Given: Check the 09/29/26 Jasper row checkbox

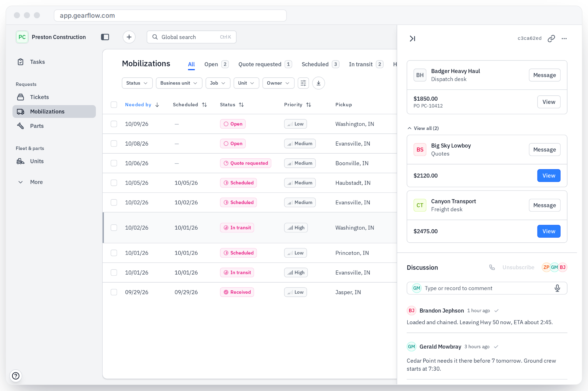Looking at the screenshot, I should coord(114,292).
